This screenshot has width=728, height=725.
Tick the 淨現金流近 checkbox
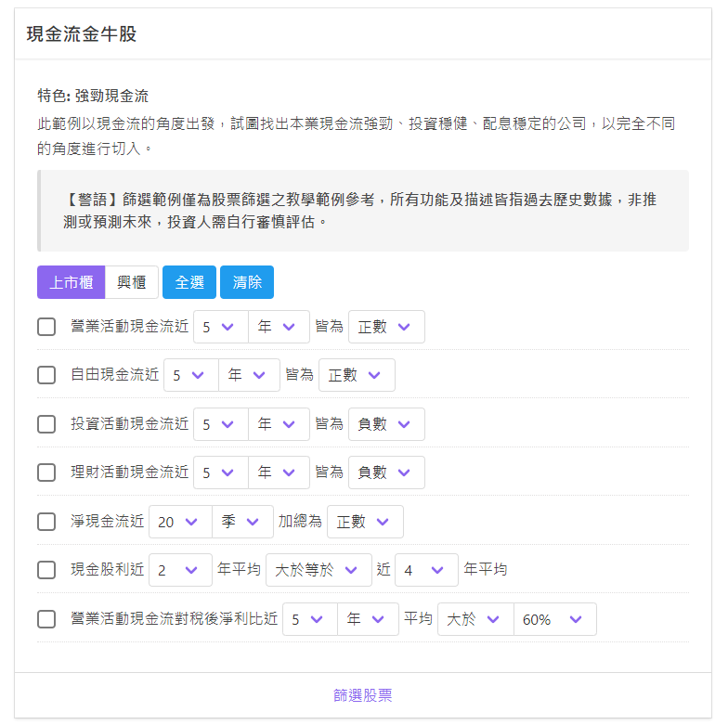point(46,522)
